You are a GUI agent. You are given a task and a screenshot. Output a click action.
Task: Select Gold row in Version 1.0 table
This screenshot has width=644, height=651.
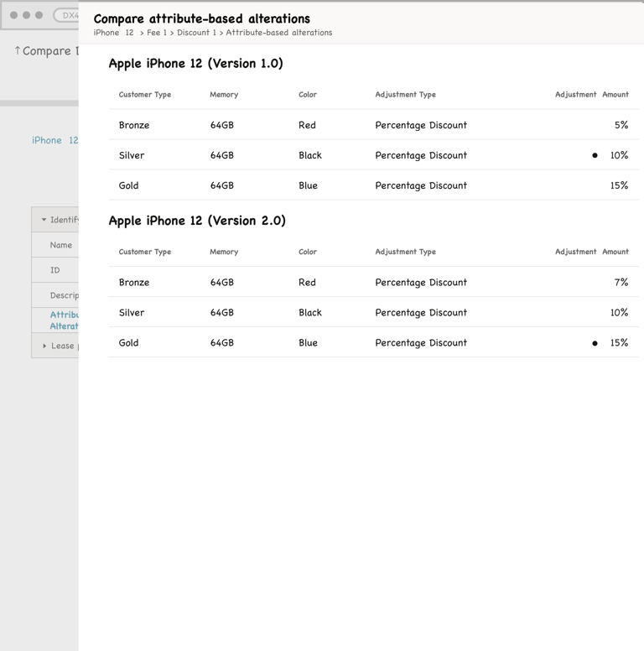point(373,185)
